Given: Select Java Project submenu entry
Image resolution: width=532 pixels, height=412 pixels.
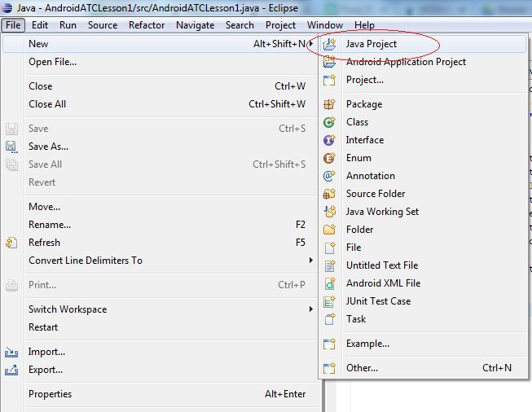Looking at the screenshot, I should tap(423, 44).
